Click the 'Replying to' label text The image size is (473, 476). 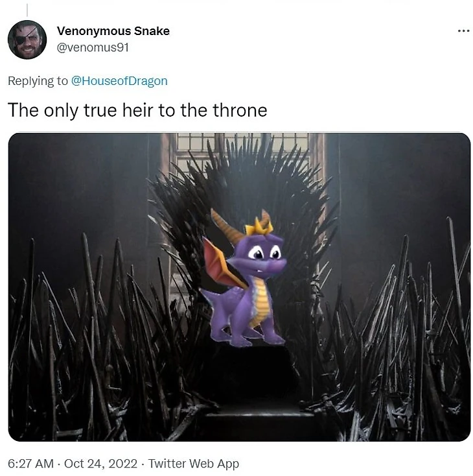pos(38,81)
